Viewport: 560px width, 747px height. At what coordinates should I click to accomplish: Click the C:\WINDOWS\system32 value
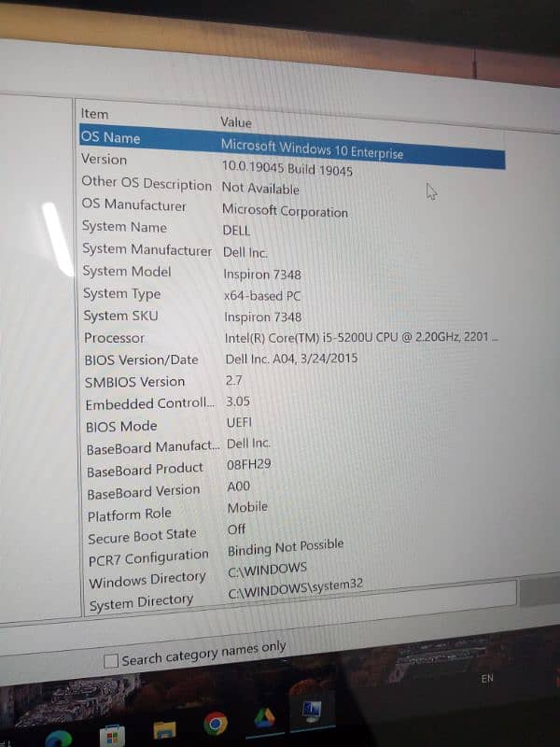(296, 588)
